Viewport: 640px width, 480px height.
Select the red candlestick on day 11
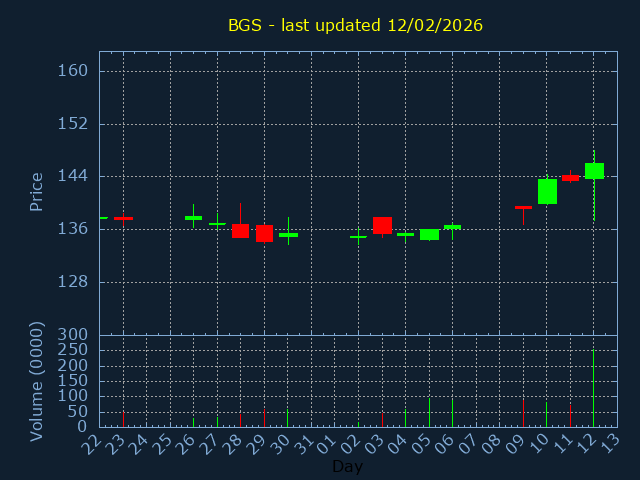click(570, 178)
